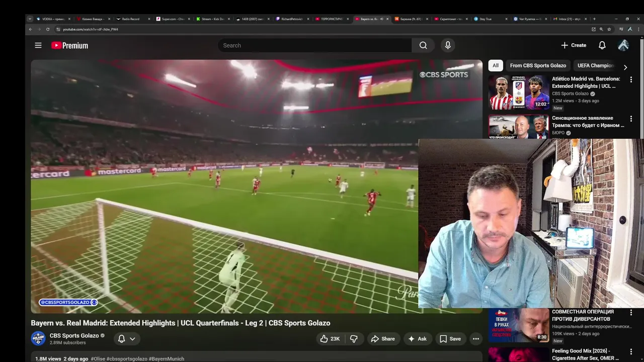Open Atlético Madrid vs. Barcelona thumbnail

(519, 93)
